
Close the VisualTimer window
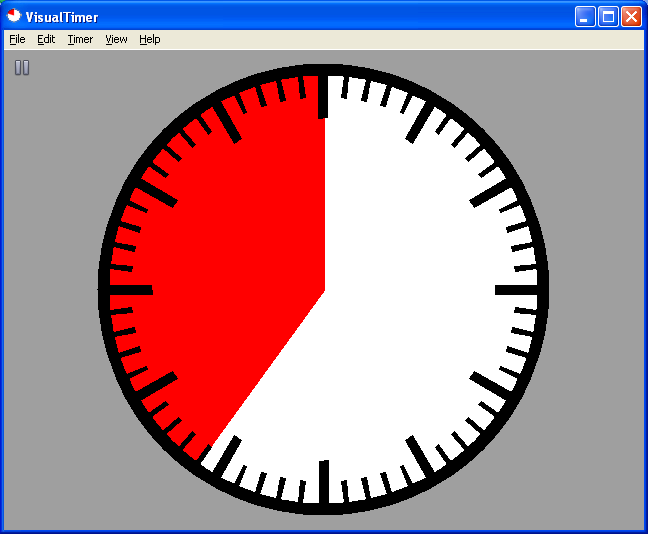(x=631, y=16)
